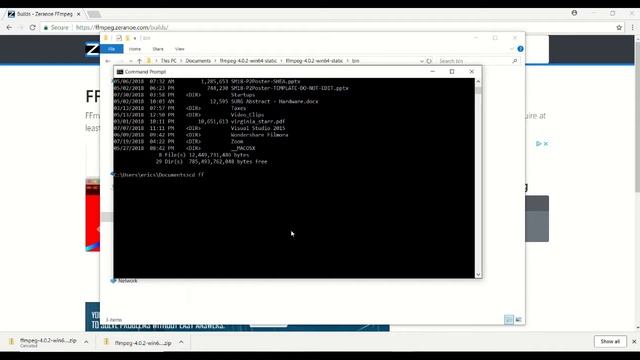
Task: Click Show all downloads
Action: click(x=610, y=341)
